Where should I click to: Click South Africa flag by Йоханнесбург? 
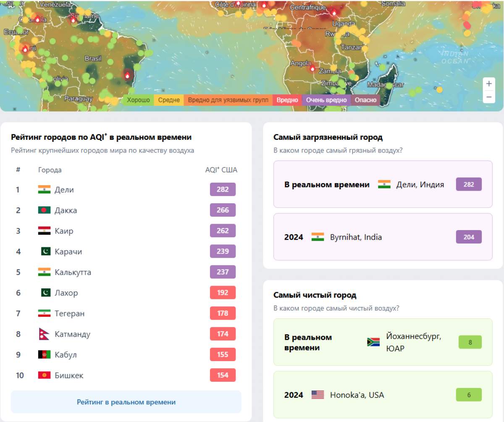[373, 342]
